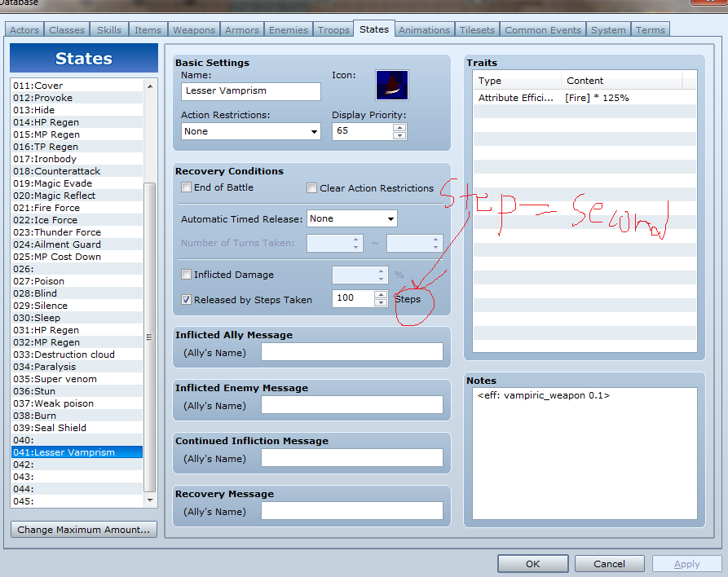Screen dimensions: 728x577
Task: Select state 012:Provoke
Action: [77, 98]
